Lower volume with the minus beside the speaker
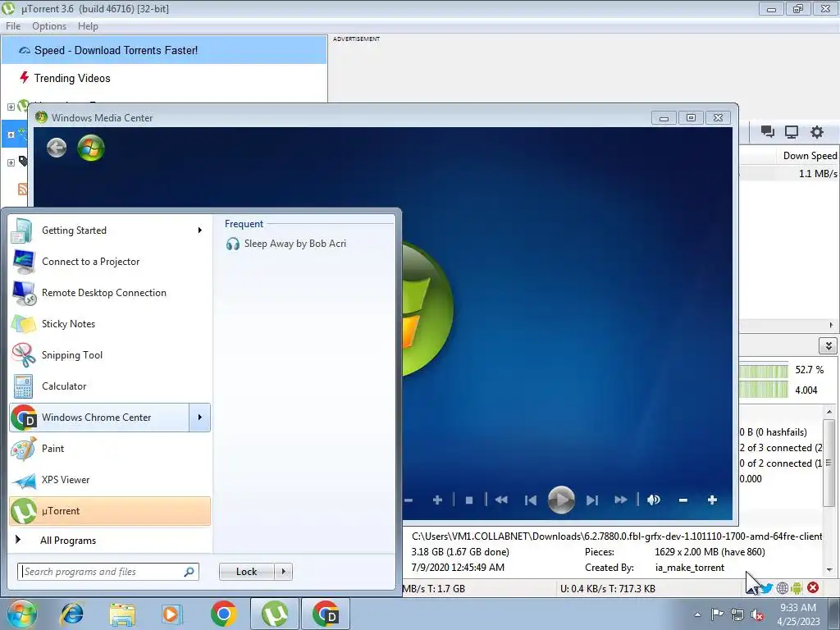Viewport: 840px width, 630px height. 683,500
